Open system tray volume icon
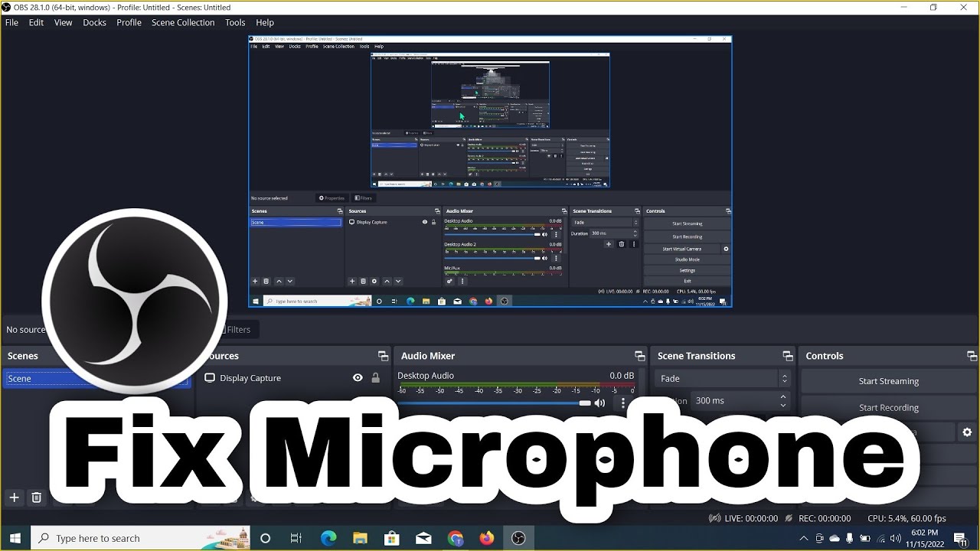980x551 pixels. tap(896, 538)
